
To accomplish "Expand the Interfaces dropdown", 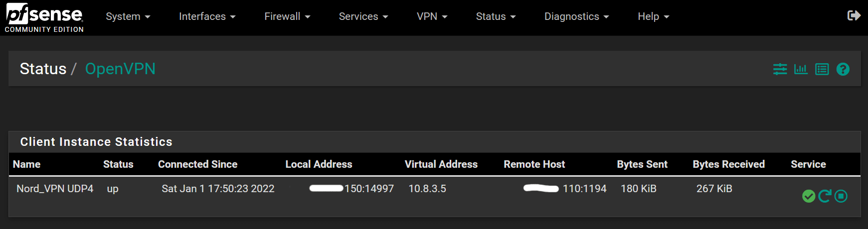I will (207, 16).
